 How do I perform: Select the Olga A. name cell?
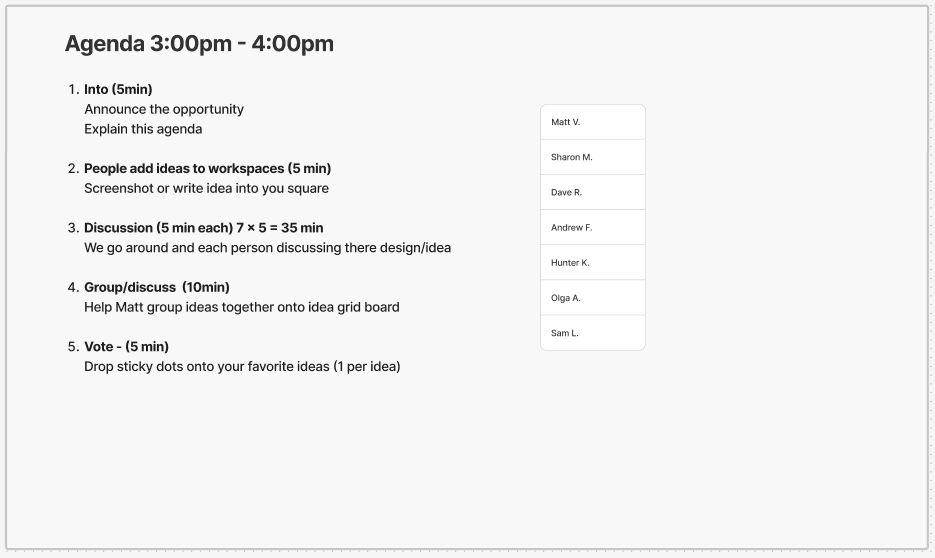[x=593, y=298]
